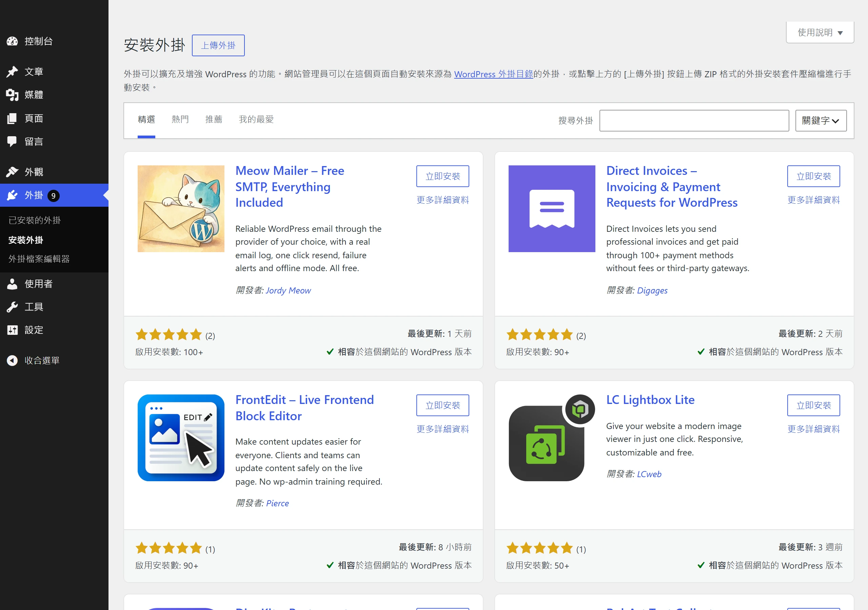Click the 頁面 pages icon
Screen dimensions: 868x610
12,118
